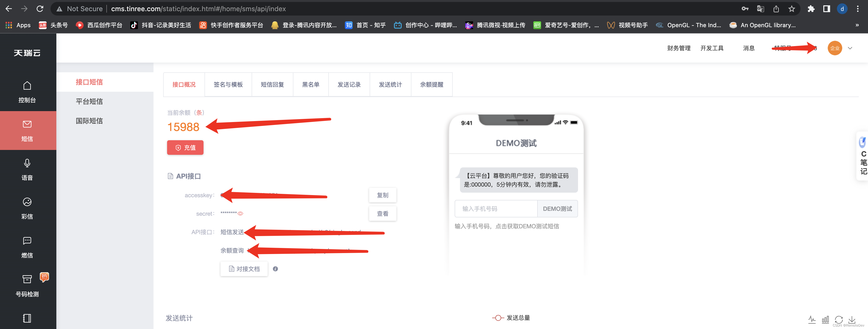Screen dimensions: 868x329
Task: Switch chart to bar view icon
Action: tap(825, 320)
